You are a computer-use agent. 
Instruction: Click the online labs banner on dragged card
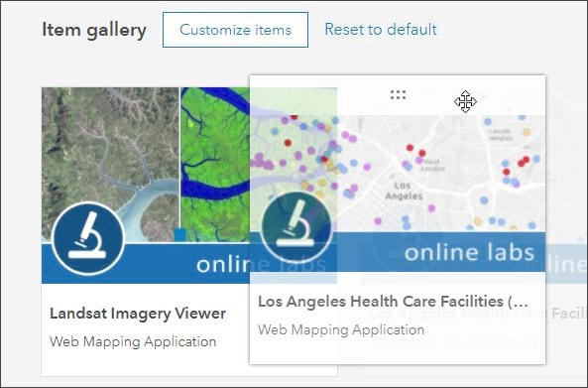pos(438,252)
